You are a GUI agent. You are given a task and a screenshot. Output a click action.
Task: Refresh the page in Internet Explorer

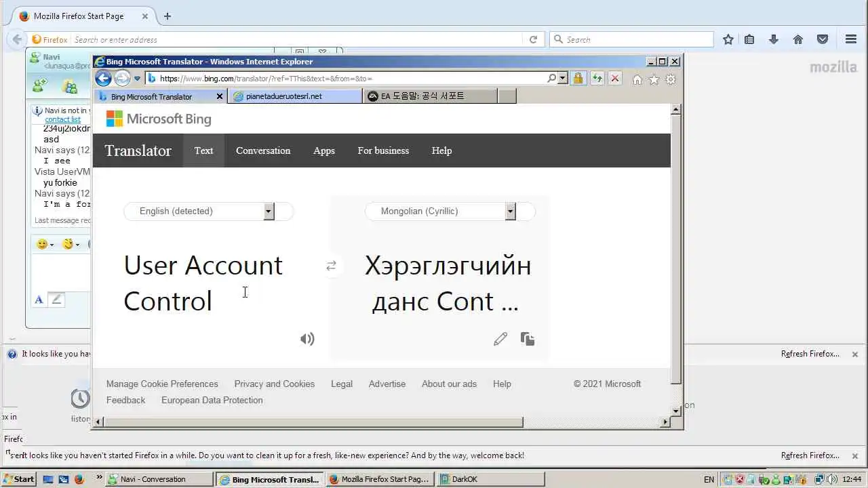[597, 79]
